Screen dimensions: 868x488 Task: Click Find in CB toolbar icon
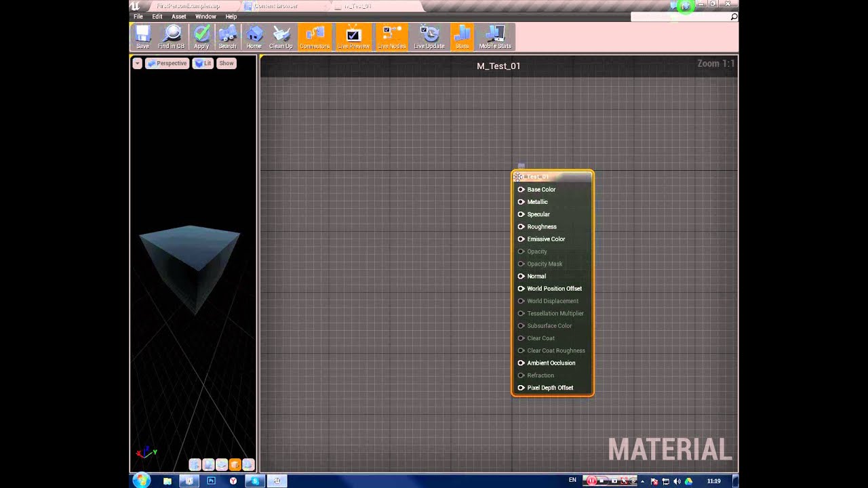(x=171, y=37)
